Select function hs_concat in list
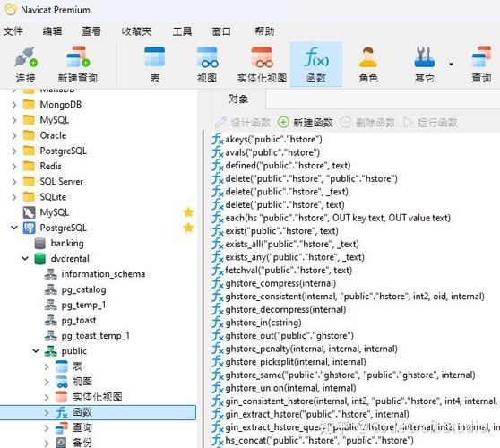Viewport: 500px width, 448px height. [x=319, y=440]
